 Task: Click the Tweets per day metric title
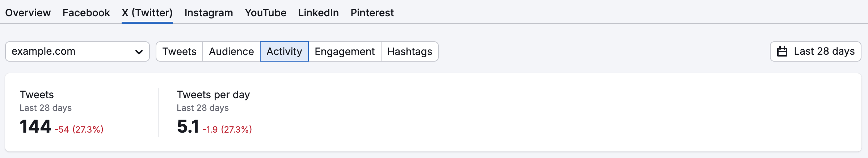pyautogui.click(x=213, y=95)
